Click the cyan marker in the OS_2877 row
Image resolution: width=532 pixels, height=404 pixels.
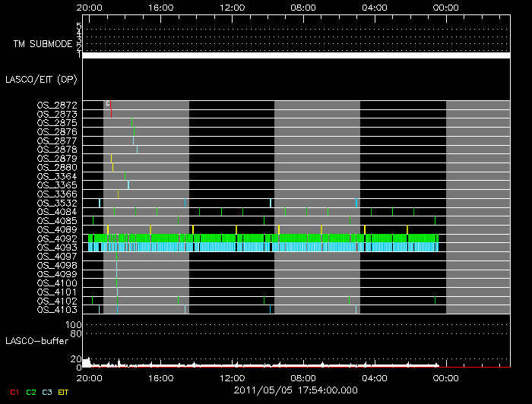pyautogui.click(x=133, y=140)
